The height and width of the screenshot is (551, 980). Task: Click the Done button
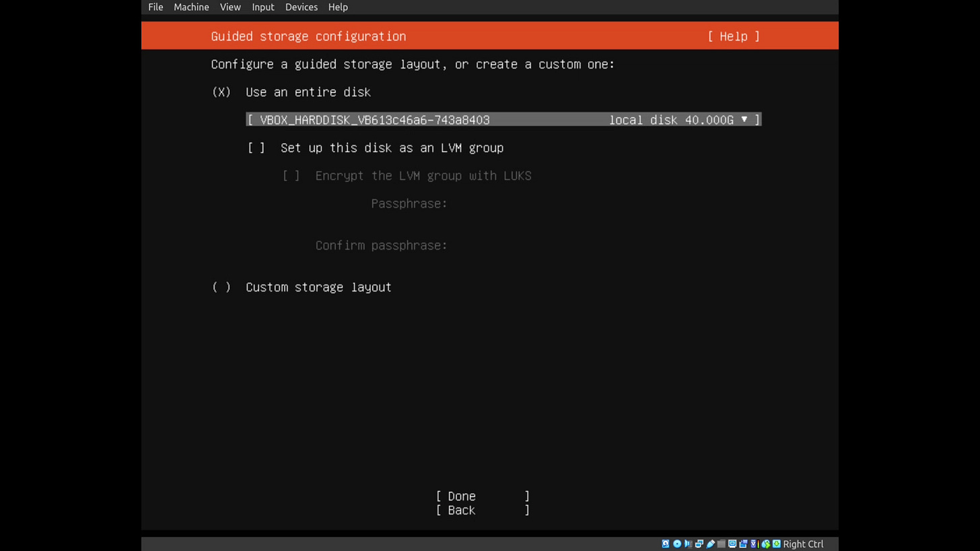click(x=461, y=496)
